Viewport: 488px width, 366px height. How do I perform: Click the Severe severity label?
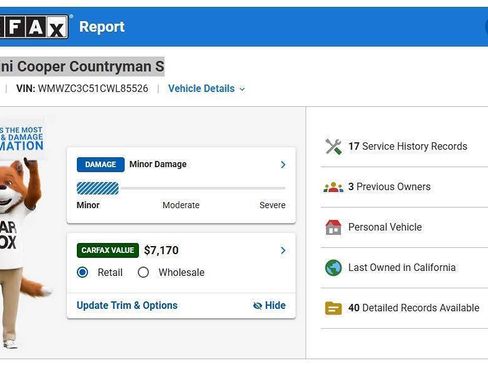point(272,205)
